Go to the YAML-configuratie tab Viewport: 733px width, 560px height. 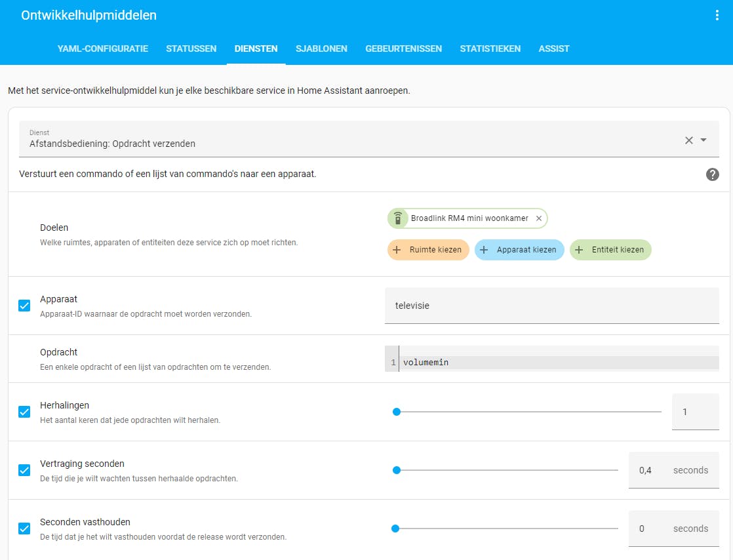(x=103, y=49)
